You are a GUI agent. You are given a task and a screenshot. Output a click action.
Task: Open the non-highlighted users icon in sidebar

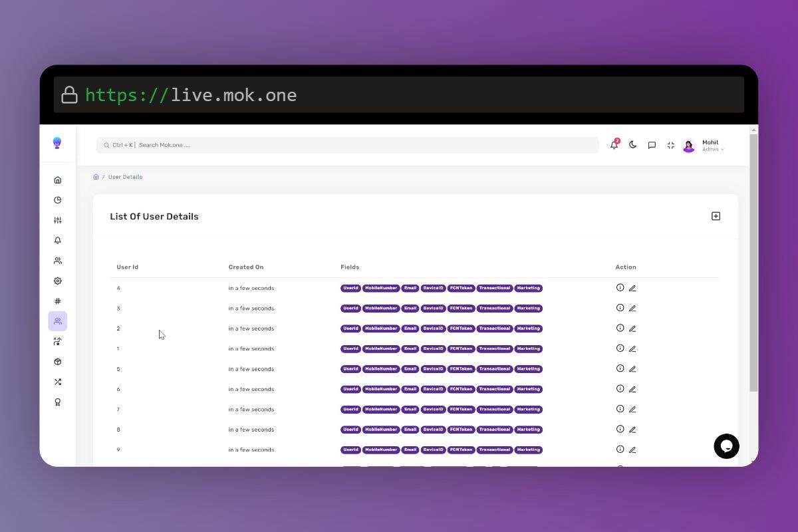point(57,261)
